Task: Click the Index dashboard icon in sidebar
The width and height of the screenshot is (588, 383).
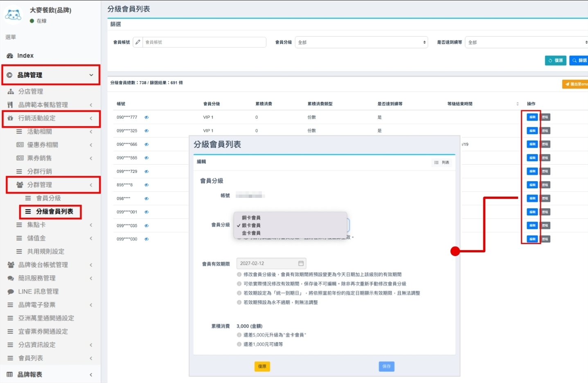Action: (10, 56)
